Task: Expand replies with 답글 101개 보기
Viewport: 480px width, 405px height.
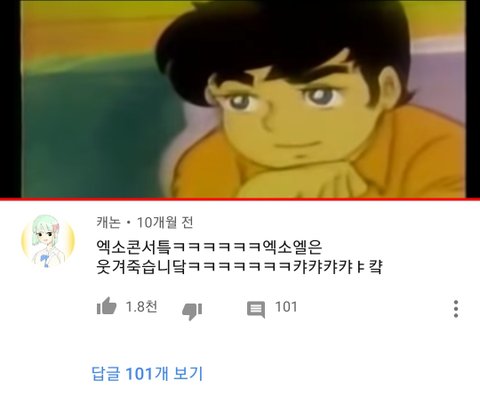Action: (147, 373)
